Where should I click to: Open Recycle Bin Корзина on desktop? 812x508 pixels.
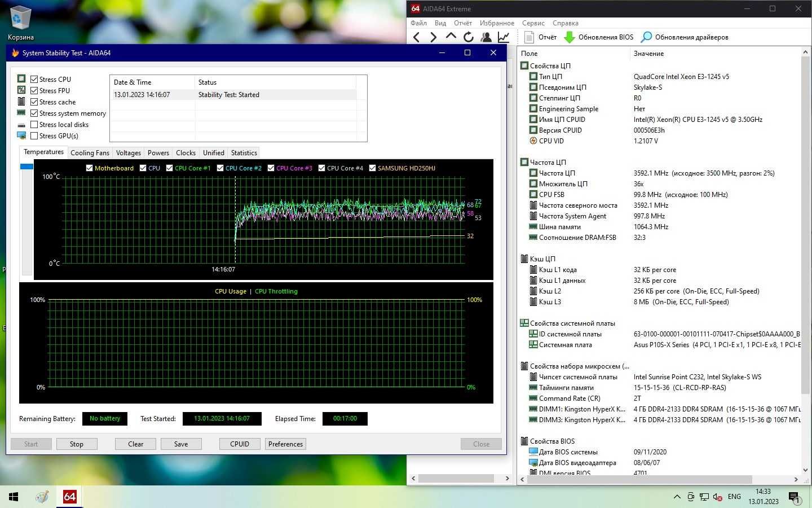tap(20, 23)
